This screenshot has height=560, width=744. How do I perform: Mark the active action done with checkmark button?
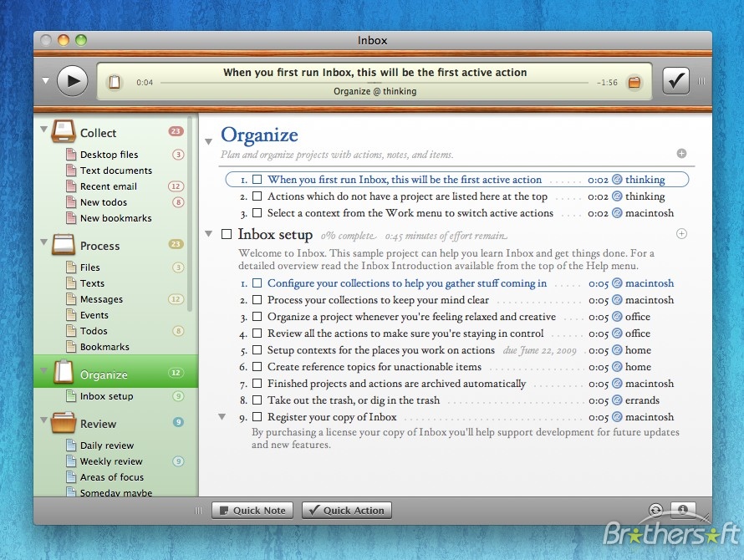click(x=675, y=81)
